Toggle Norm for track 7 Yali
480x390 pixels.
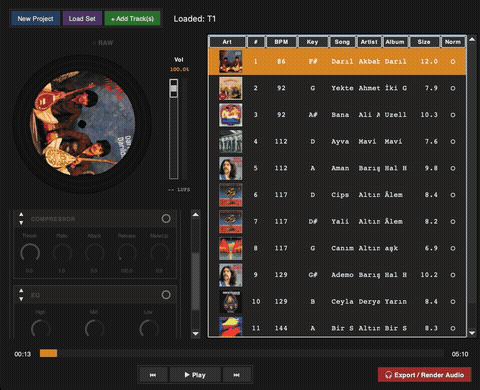tap(453, 222)
